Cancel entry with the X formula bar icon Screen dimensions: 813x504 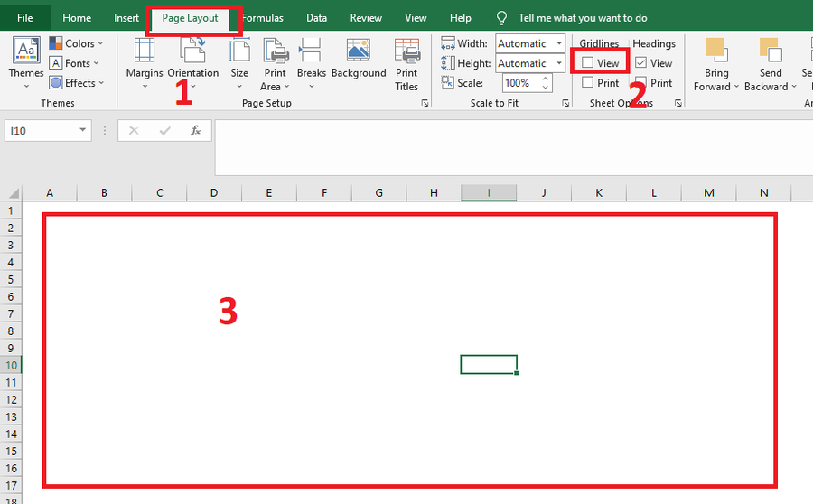[134, 131]
